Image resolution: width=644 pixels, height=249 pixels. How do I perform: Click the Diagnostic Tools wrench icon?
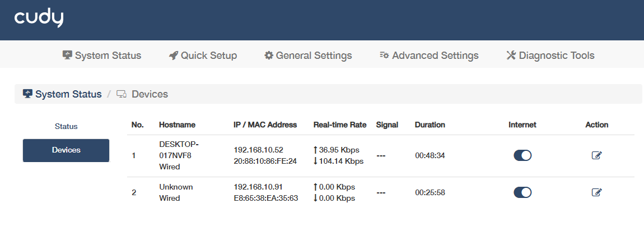tap(511, 56)
